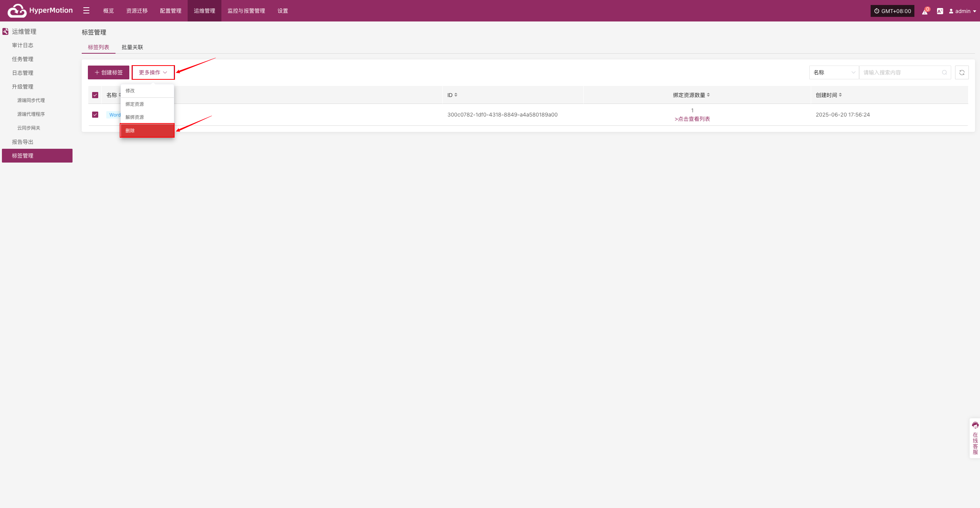Expand the 名称 search field selector
This screenshot has height=508, width=980.
click(x=834, y=72)
